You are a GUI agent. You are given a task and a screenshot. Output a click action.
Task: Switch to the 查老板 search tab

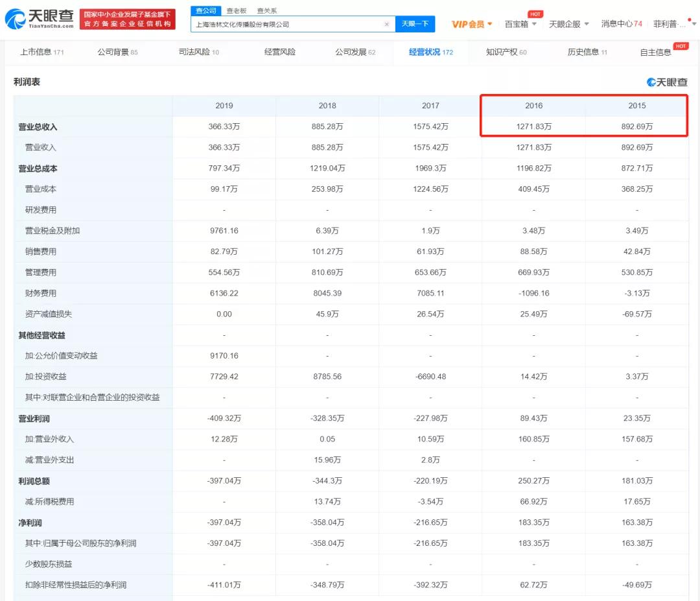(x=237, y=11)
